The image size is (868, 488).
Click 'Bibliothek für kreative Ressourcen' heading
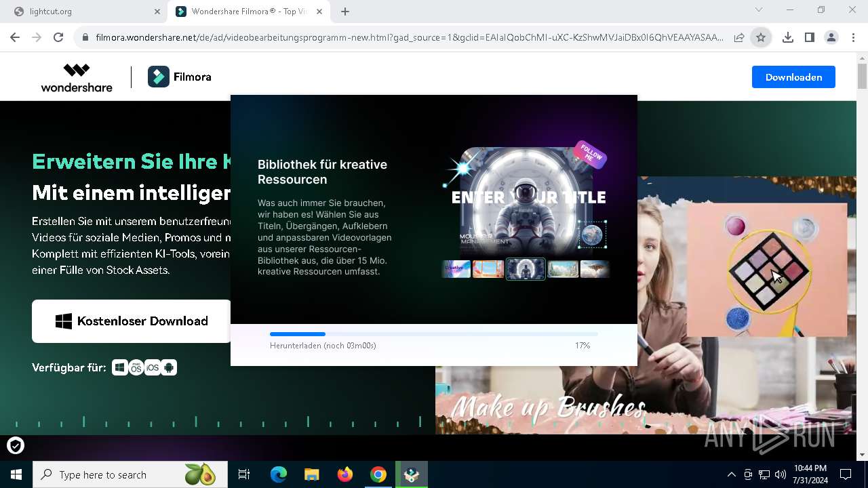[322, 172]
